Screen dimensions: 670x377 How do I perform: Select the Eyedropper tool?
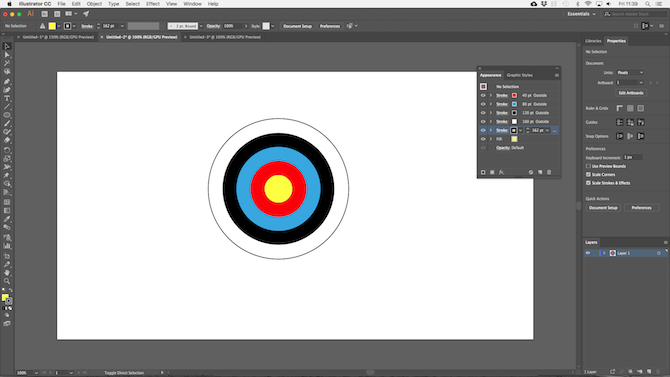[7, 219]
